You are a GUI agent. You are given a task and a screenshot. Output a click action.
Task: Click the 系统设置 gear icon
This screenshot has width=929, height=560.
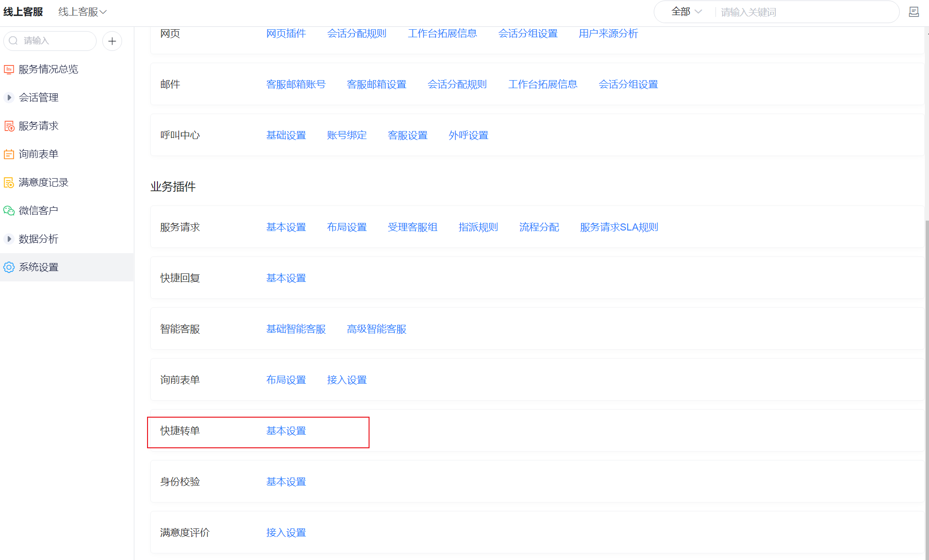click(9, 267)
